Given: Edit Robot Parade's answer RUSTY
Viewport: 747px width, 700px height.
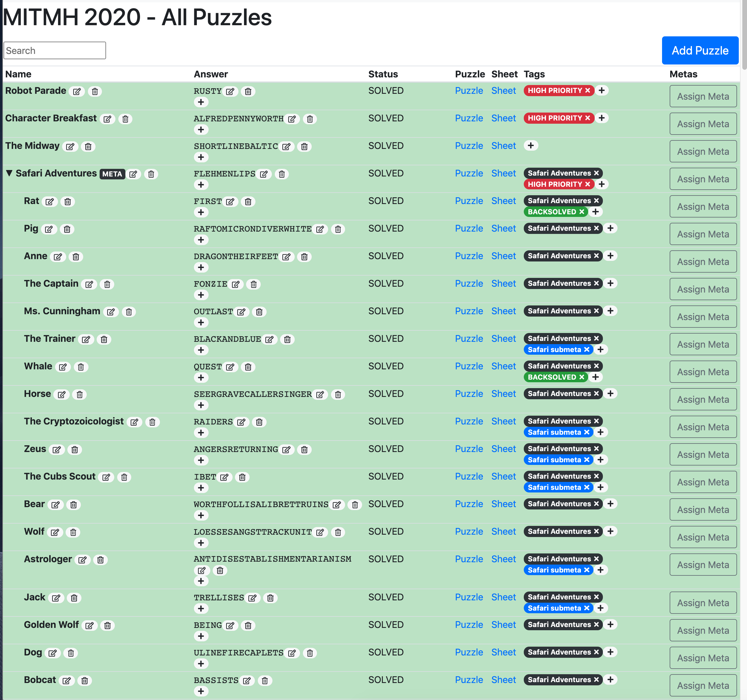Looking at the screenshot, I should click(x=230, y=91).
